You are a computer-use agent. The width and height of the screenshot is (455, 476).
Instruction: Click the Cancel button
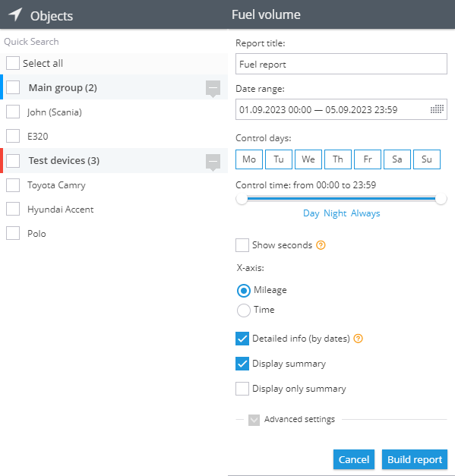tap(354, 459)
